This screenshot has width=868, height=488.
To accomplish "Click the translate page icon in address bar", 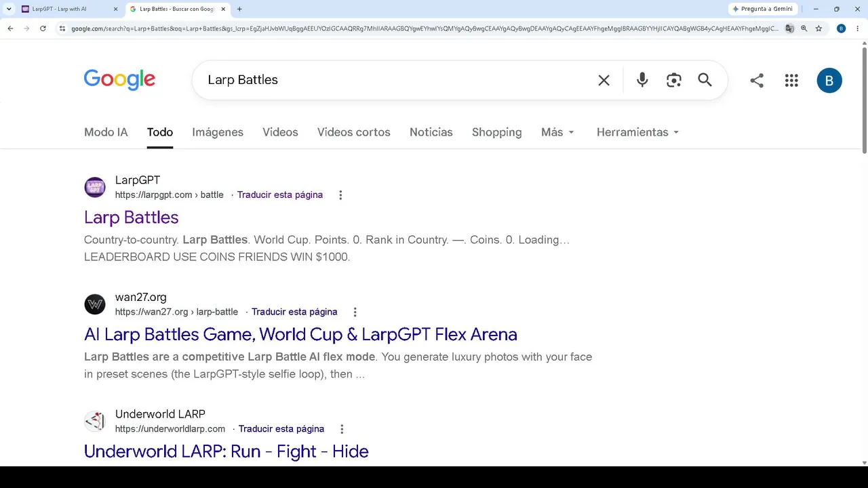I will 789,28.
